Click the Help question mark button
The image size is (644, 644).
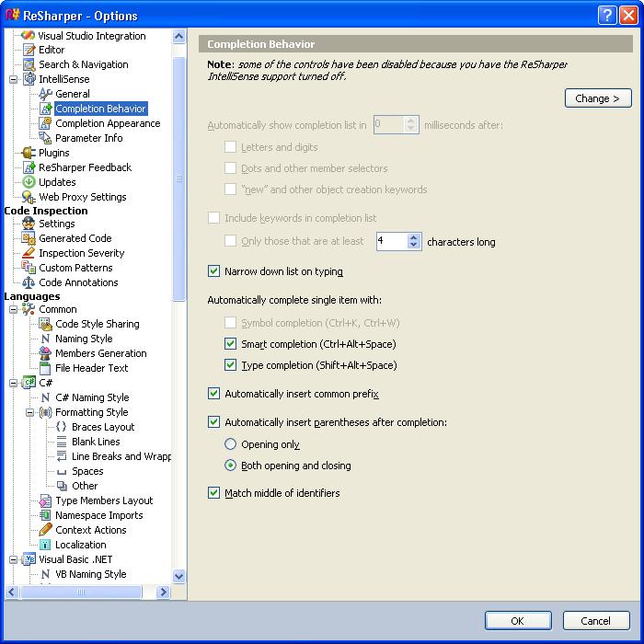(x=607, y=16)
